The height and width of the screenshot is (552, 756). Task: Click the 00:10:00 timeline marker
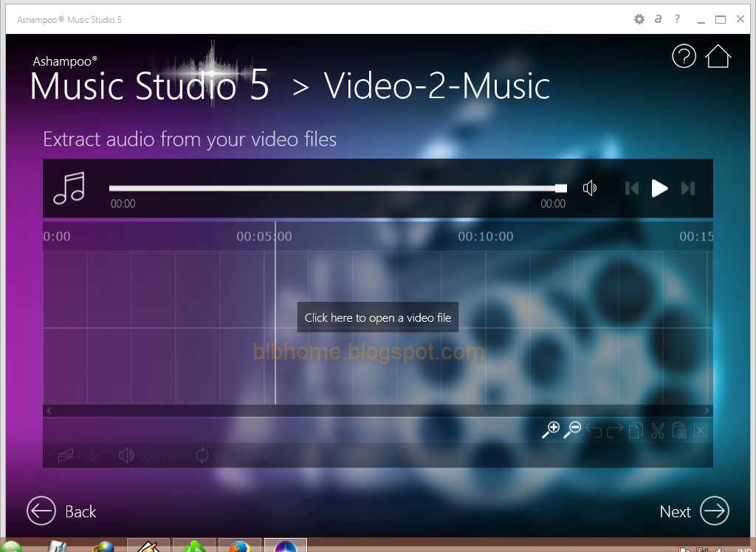click(486, 236)
